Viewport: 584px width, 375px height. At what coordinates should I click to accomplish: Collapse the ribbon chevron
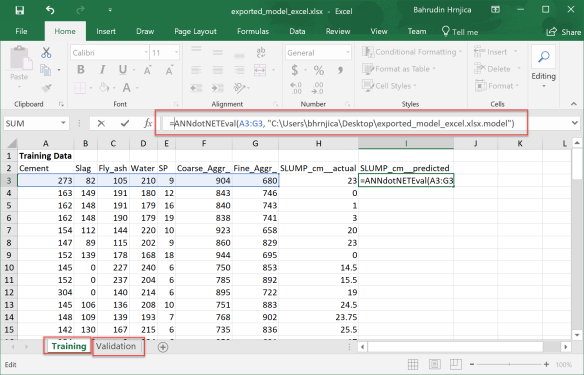[574, 104]
